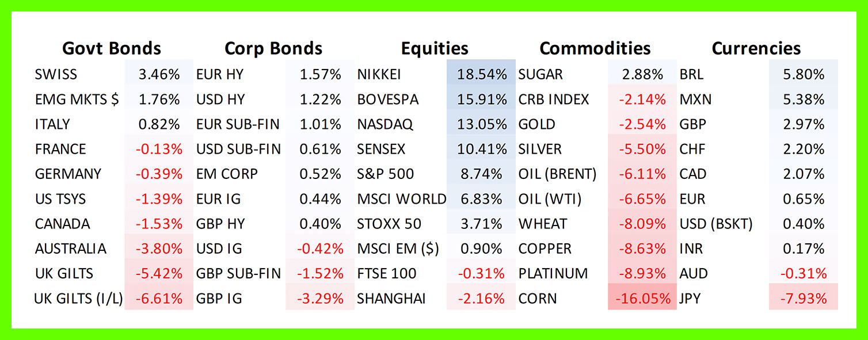Click the Corp Bonds column header

[273, 48]
